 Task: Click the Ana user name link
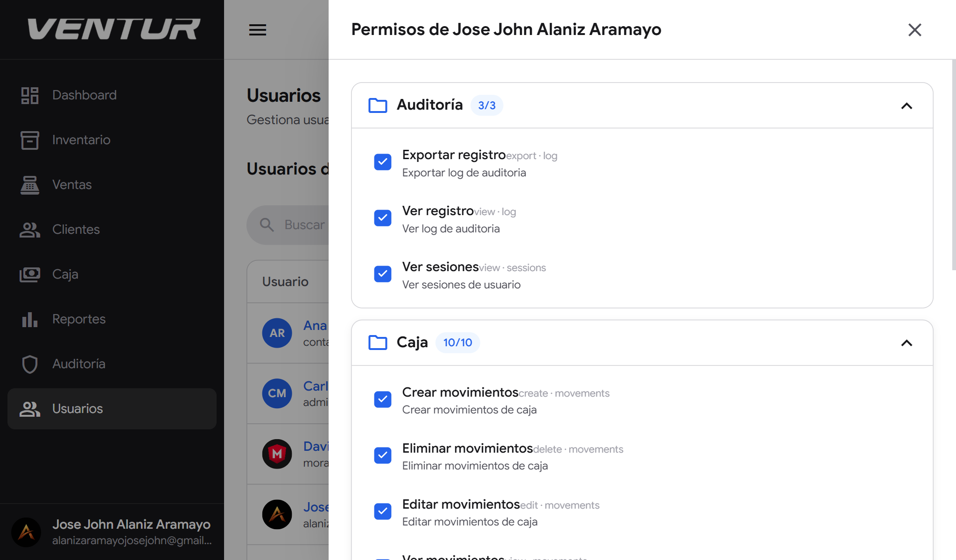point(315,325)
